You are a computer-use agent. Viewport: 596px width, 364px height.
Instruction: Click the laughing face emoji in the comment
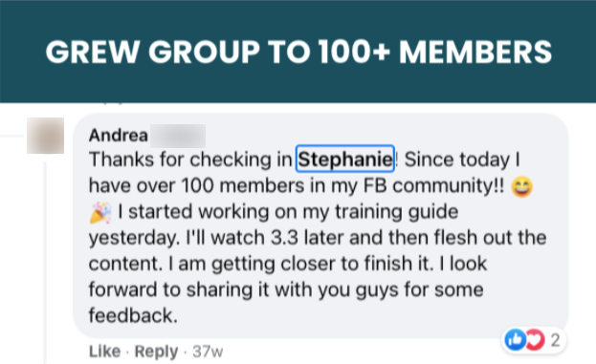point(522,187)
